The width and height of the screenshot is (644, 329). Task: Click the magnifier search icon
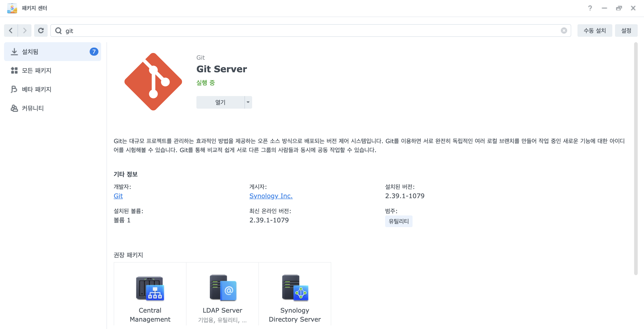point(58,31)
